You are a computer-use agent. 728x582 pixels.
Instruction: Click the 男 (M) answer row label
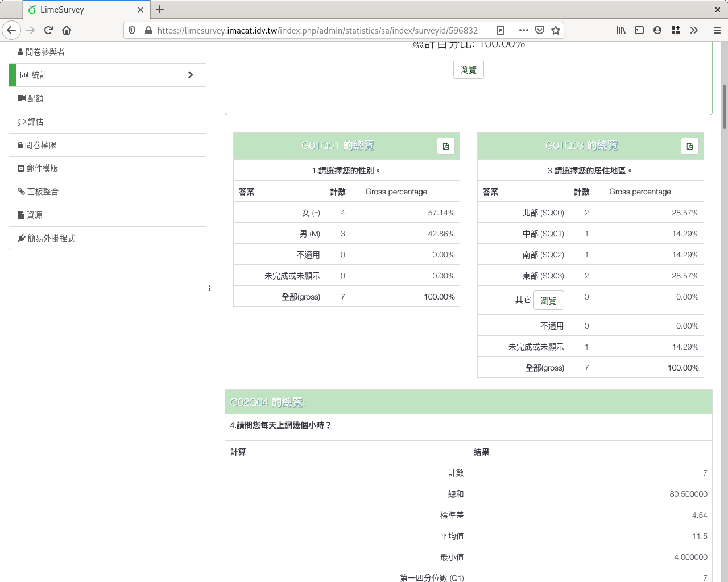point(309,234)
